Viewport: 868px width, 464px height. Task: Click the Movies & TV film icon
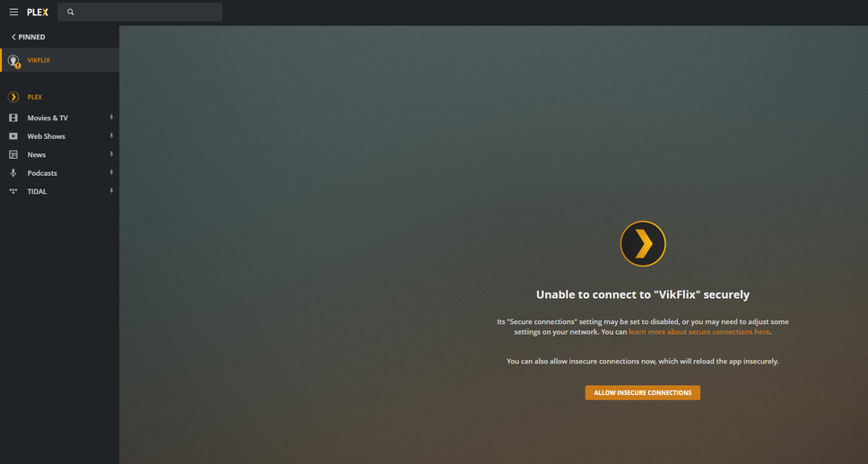tap(13, 118)
